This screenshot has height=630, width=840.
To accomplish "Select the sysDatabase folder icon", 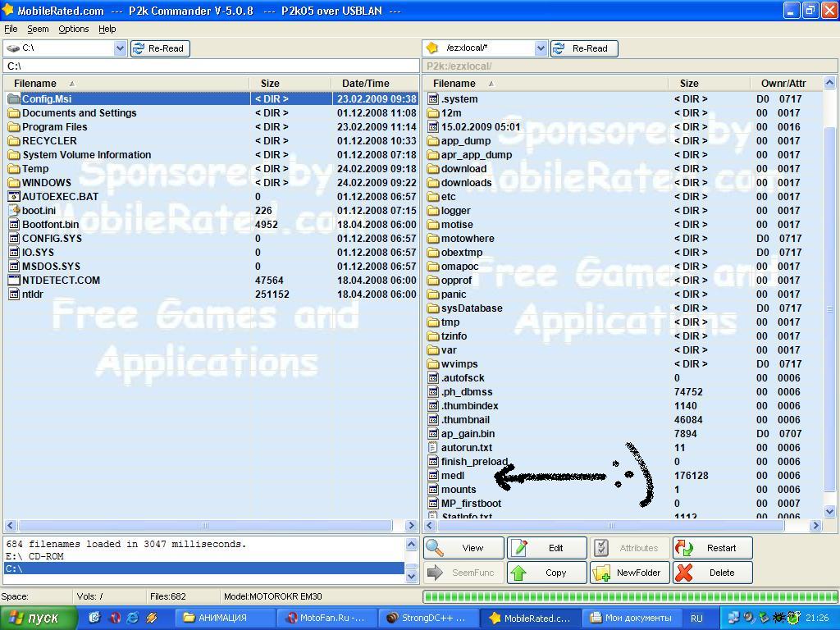I will tap(433, 308).
